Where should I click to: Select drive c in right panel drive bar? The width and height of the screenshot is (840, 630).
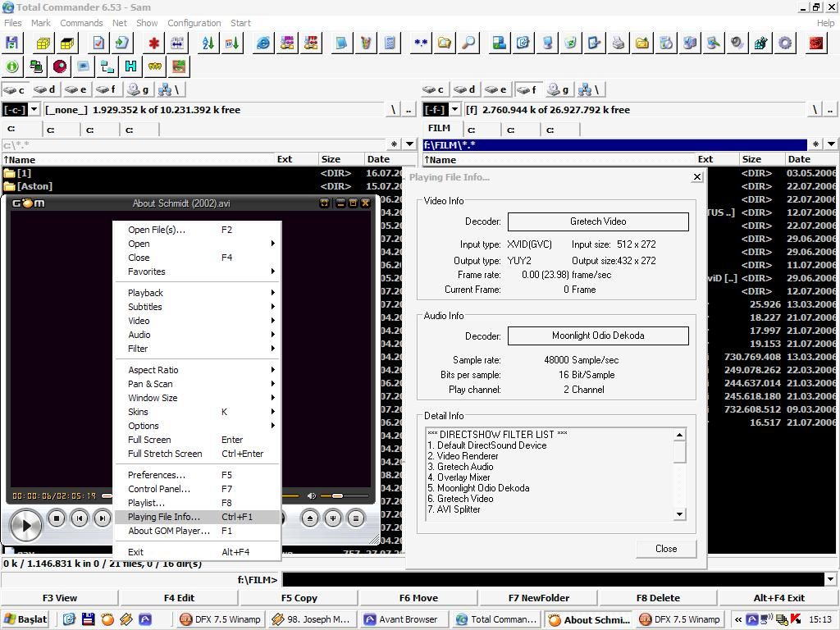coord(433,89)
